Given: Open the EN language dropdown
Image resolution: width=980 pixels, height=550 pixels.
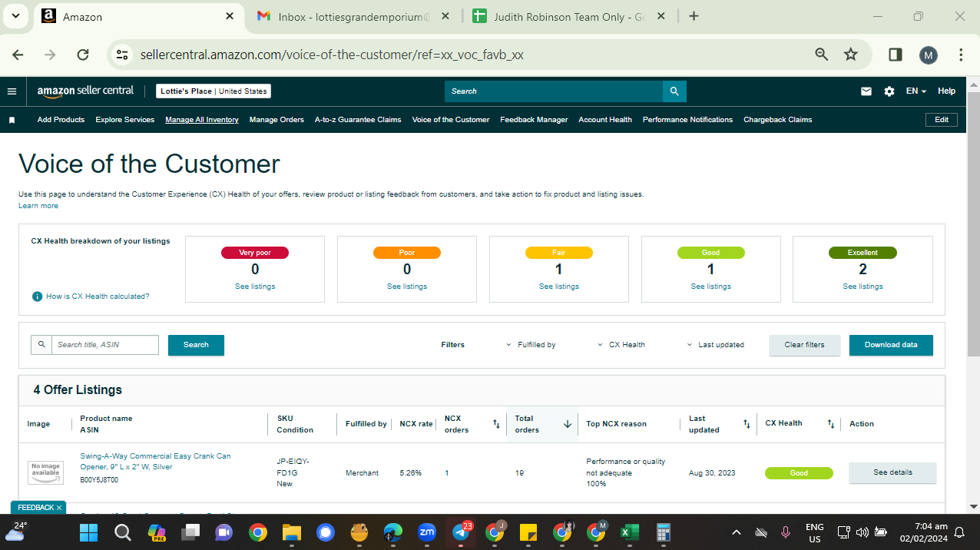Looking at the screenshot, I should [x=916, y=91].
